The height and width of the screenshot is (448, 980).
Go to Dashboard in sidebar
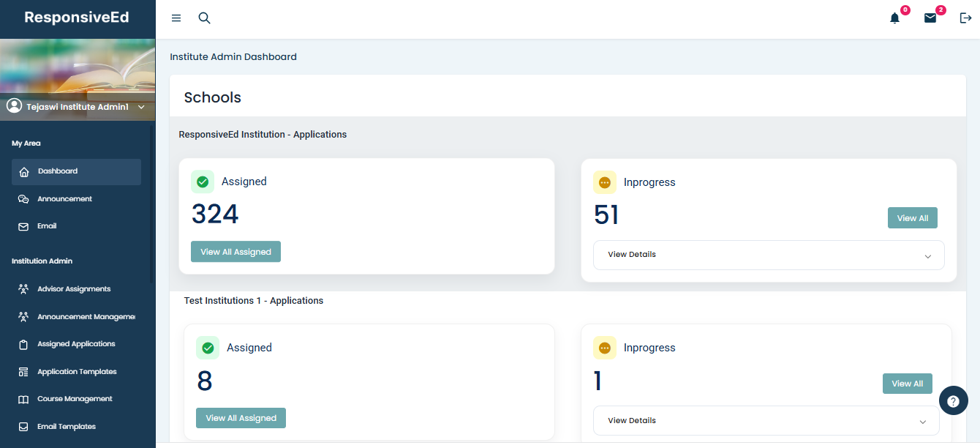point(76,171)
